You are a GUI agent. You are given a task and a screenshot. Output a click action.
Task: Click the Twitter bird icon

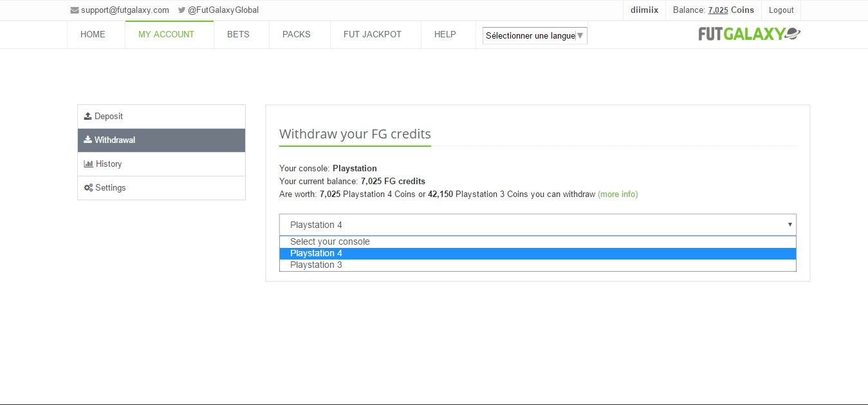182,10
